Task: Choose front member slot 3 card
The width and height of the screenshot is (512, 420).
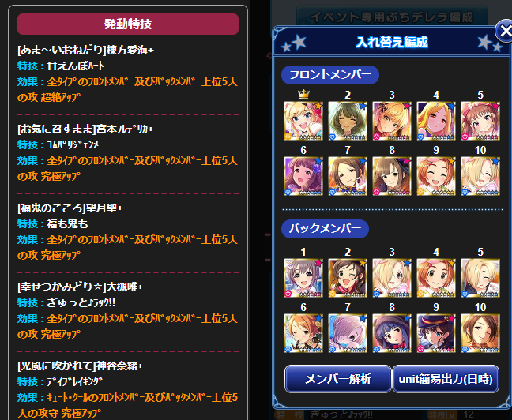Action: pos(392,121)
